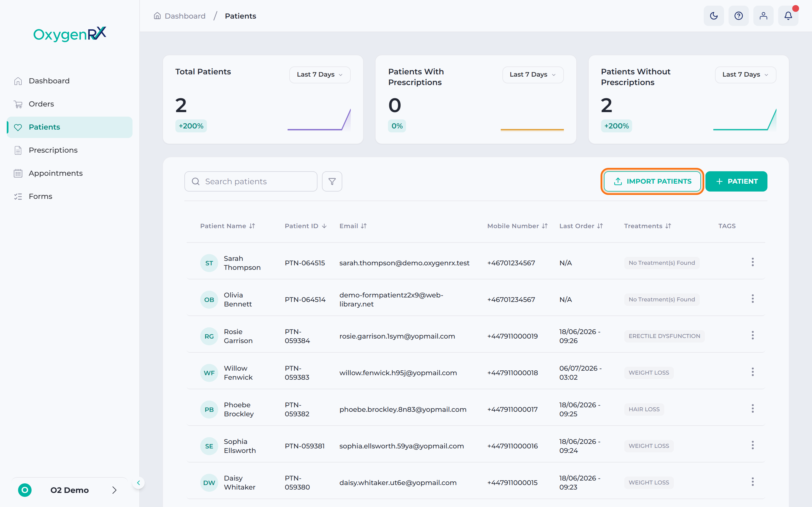
Task: Toggle dark mode moon icon
Action: [714, 16]
